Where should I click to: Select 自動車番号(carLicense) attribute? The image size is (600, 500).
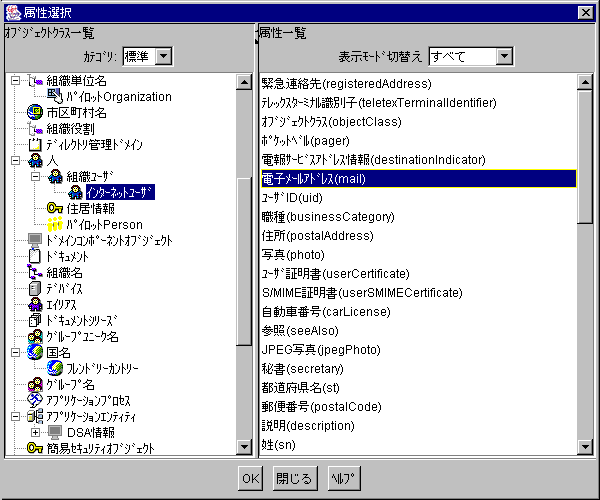[418, 312]
